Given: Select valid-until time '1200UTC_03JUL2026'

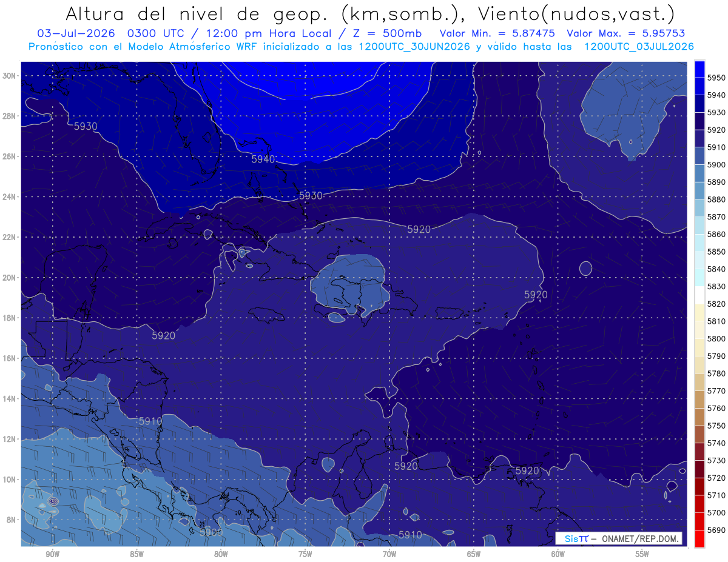Looking at the screenshot, I should 639,47.
